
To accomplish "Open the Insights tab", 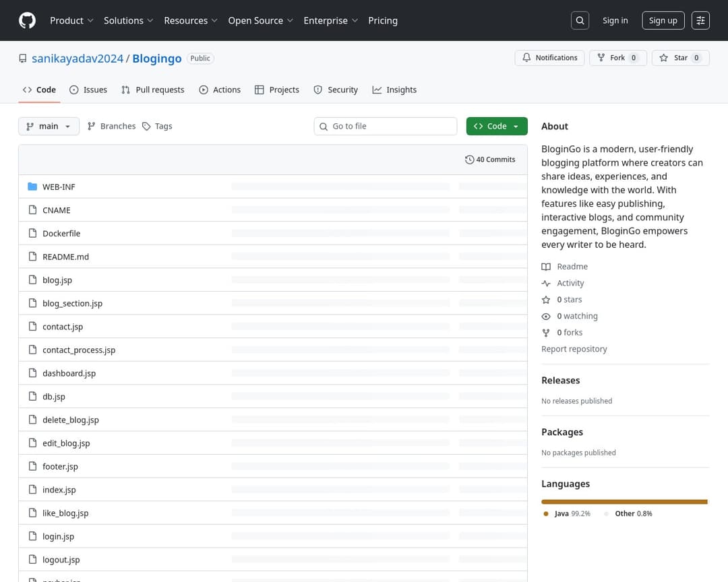I will click(x=394, y=90).
